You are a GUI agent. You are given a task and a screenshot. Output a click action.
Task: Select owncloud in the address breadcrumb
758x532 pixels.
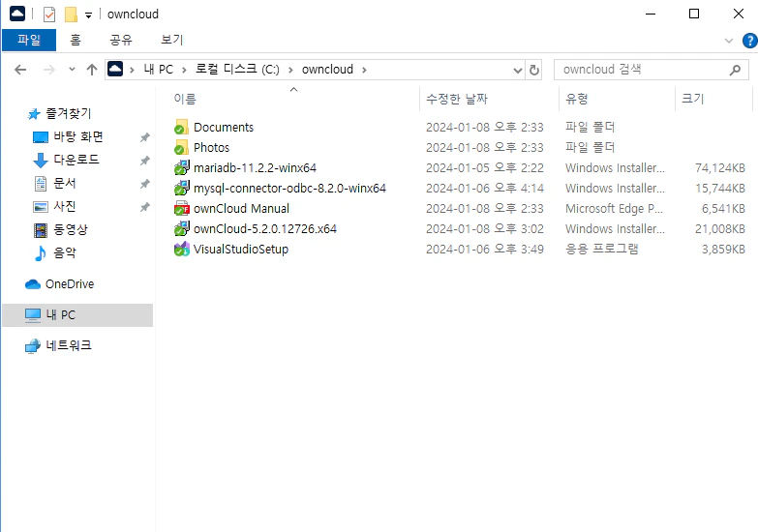[x=327, y=70]
